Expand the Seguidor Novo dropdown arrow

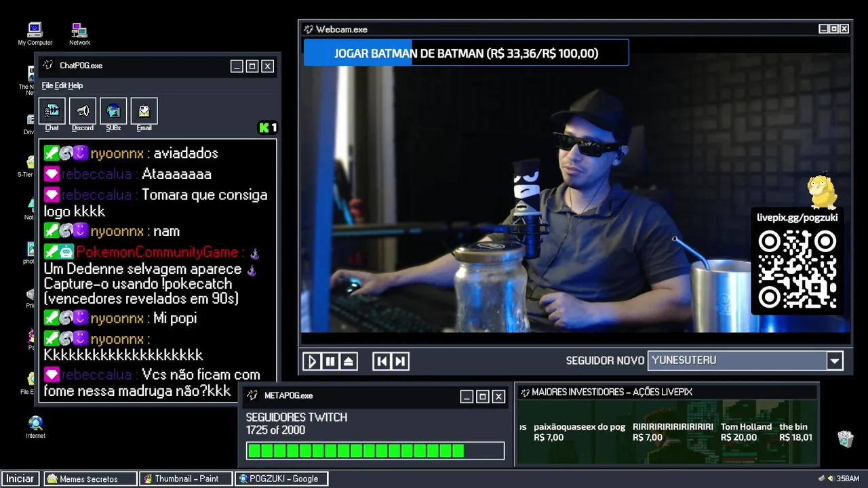tap(835, 361)
